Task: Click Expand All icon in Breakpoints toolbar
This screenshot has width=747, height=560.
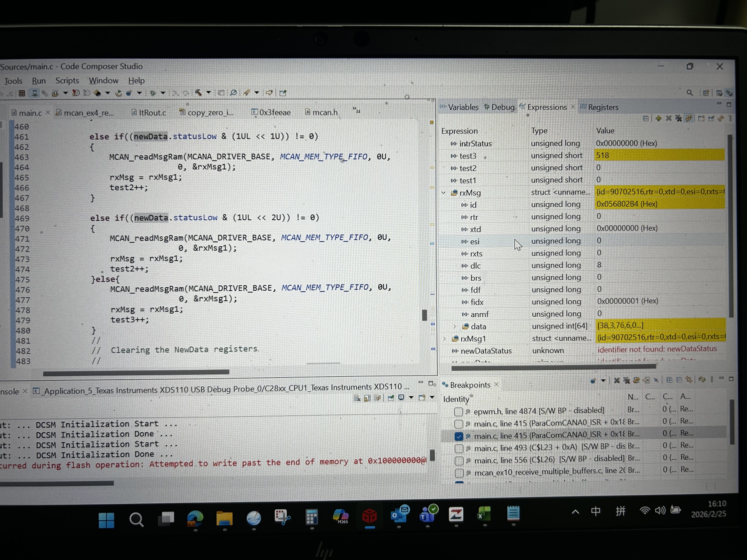Action: [x=669, y=380]
